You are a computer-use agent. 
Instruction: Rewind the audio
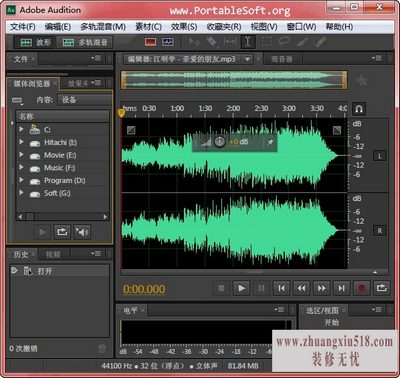pyautogui.click(x=302, y=288)
